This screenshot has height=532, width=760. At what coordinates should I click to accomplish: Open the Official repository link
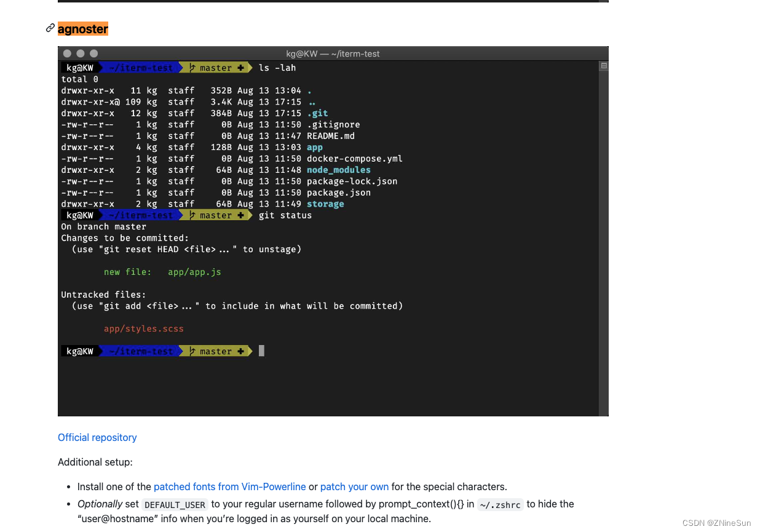point(97,437)
